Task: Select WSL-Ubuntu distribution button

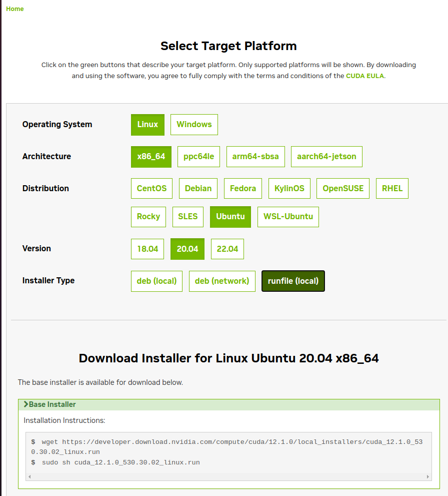Action: pos(288,217)
